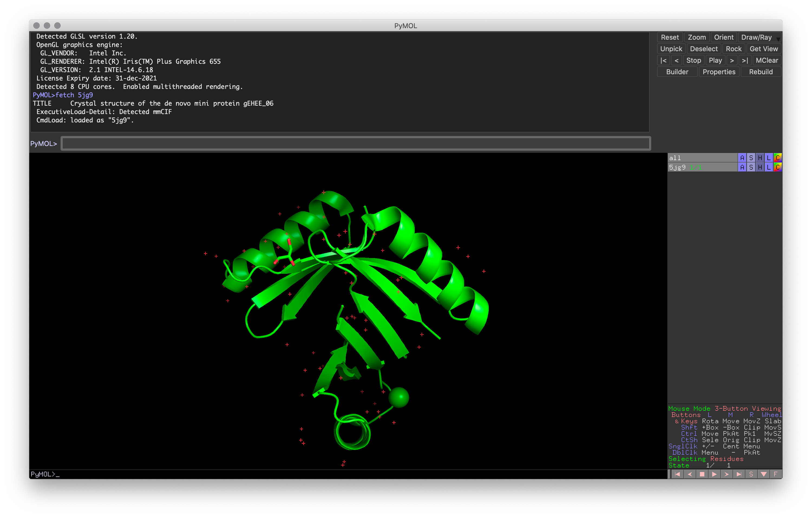The width and height of the screenshot is (812, 518).
Task: Click the 'State 1/ 1' indicator
Action: pos(700,465)
